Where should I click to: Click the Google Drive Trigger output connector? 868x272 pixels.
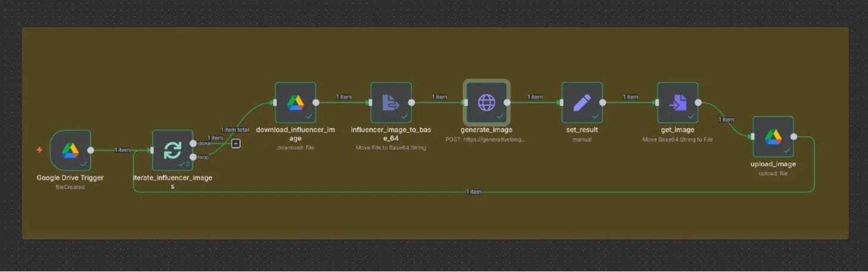(x=91, y=150)
